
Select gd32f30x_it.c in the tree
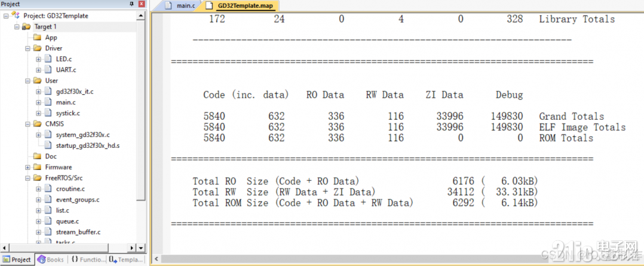75,91
